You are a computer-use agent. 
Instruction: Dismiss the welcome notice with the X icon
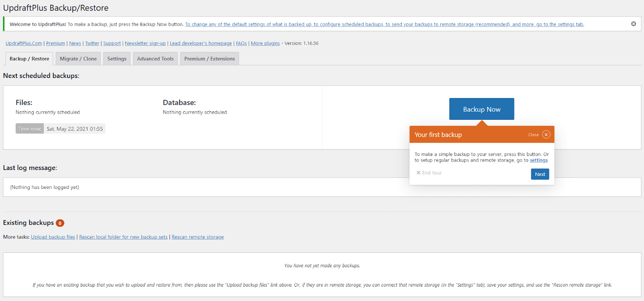[634, 24]
